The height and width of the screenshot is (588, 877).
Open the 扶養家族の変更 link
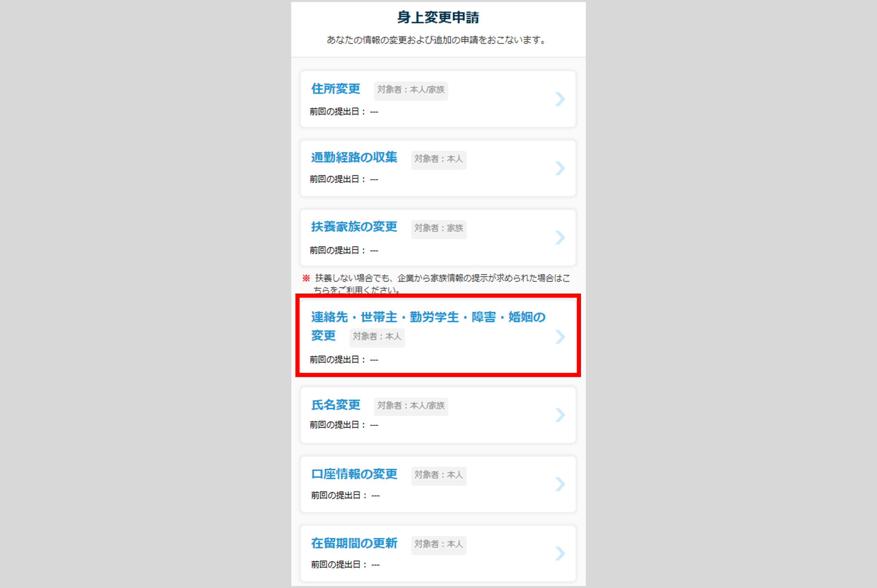coord(354,226)
